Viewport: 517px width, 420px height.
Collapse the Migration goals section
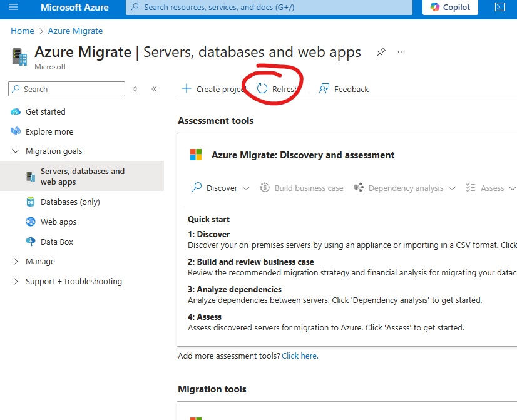point(16,151)
